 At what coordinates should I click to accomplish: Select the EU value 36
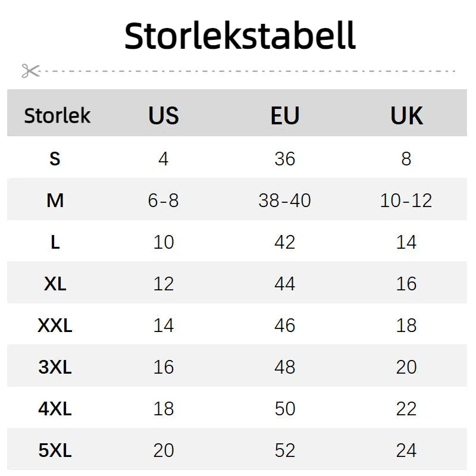tap(285, 159)
